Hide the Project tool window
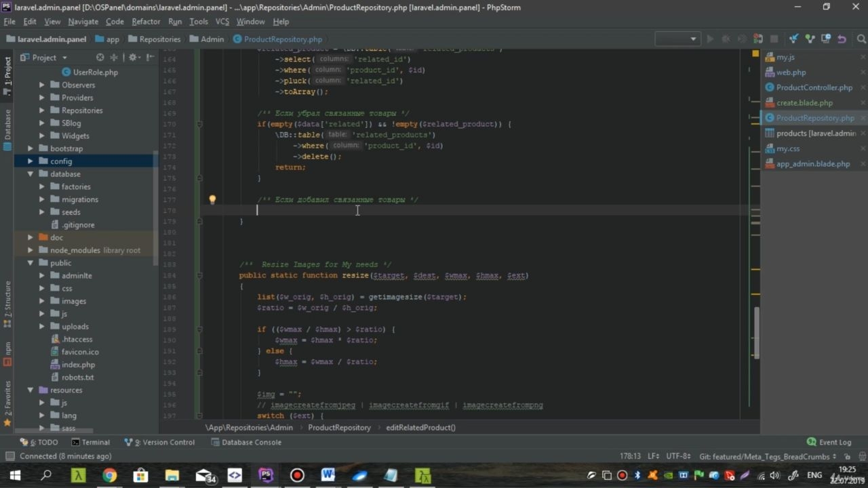 pos(150,58)
